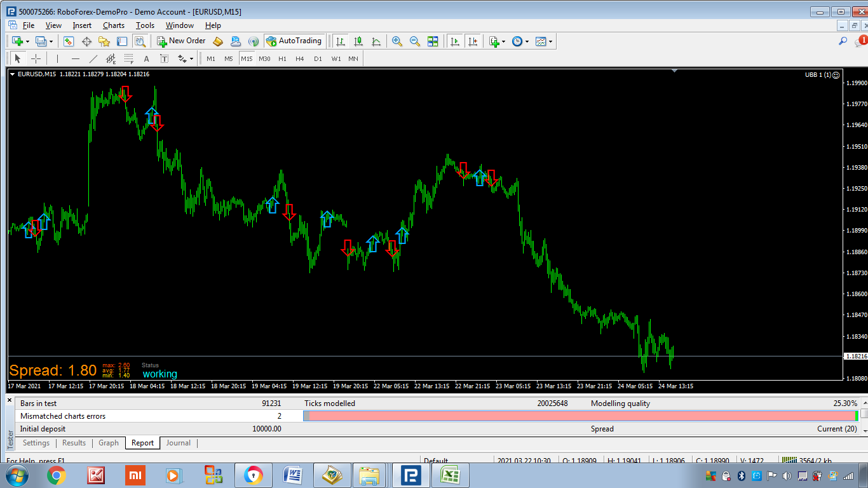Select the crosshair cursor tool
Viewport: 868px width, 488px height.
pos(36,58)
